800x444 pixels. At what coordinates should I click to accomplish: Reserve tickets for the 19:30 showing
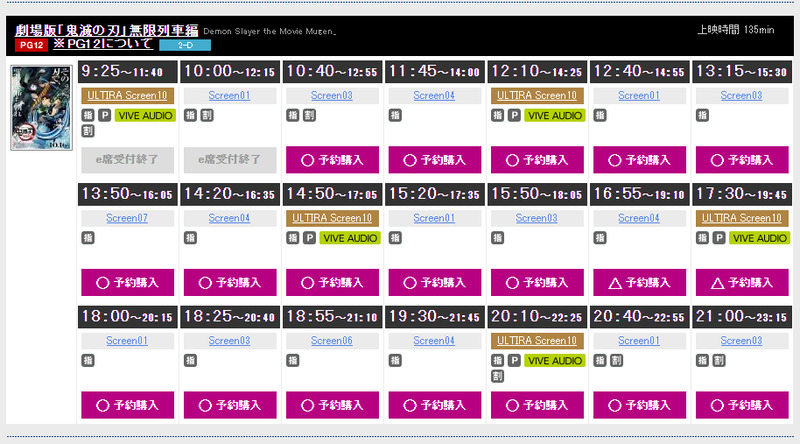[434, 405]
